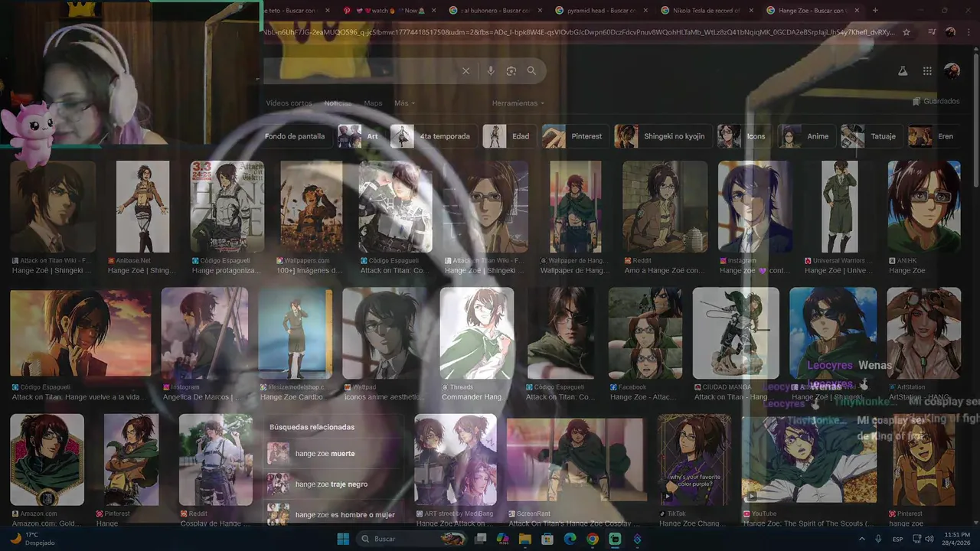This screenshot has width=980, height=551.
Task: Expand the 'Más' filters dropdown
Action: [x=405, y=103]
